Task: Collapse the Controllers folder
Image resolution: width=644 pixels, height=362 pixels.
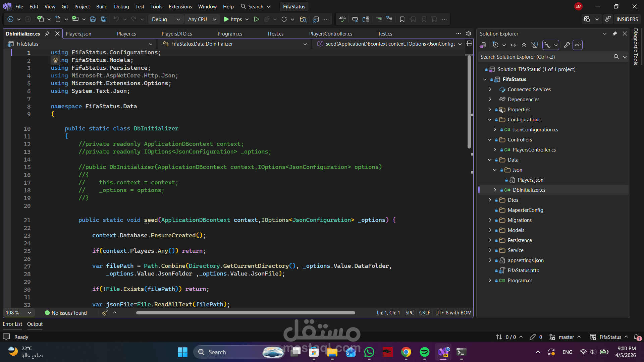Action: tap(490, 140)
